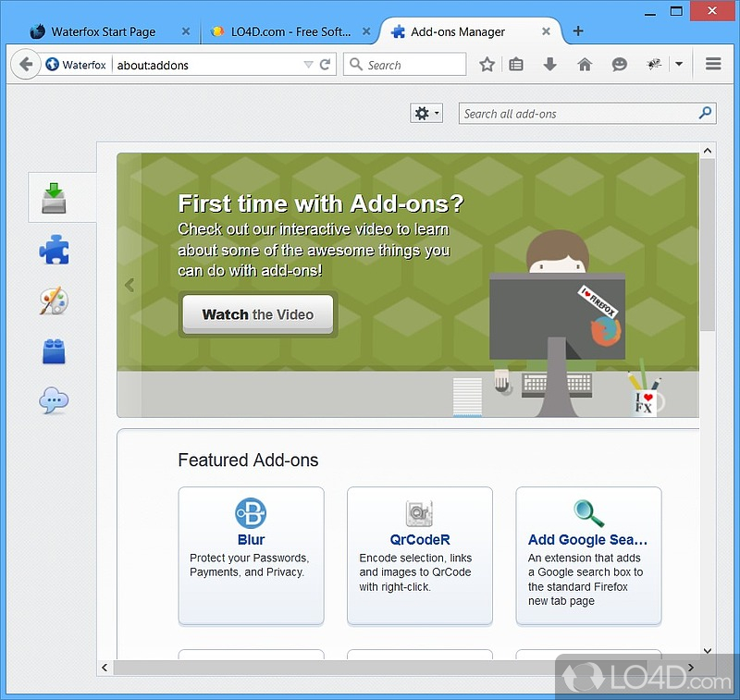This screenshot has height=700, width=740.
Task: Open the hamburger main menu
Action: click(713, 64)
